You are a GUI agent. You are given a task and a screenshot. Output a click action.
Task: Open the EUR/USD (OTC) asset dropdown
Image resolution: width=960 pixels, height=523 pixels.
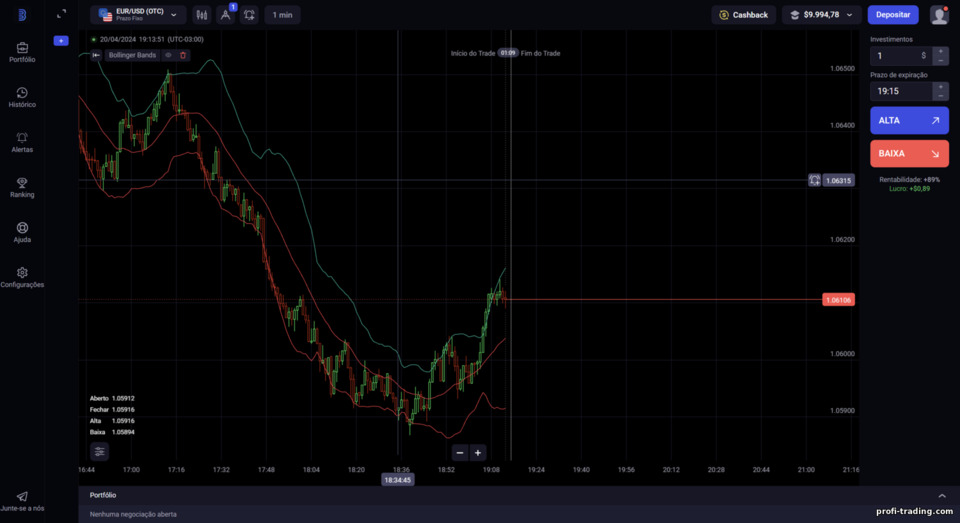138,15
